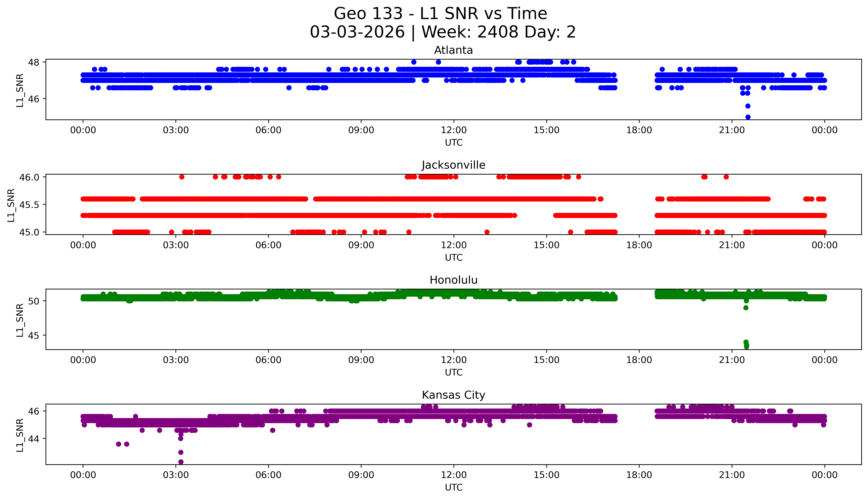The width and height of the screenshot is (868, 499).
Task: Click the lowest blue outlier point in Atlanta plot
Action: 748,117
